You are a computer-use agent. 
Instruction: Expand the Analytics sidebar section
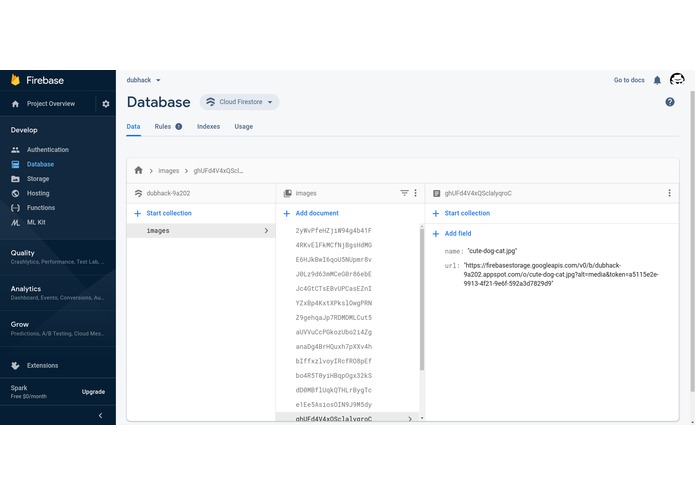click(58, 293)
